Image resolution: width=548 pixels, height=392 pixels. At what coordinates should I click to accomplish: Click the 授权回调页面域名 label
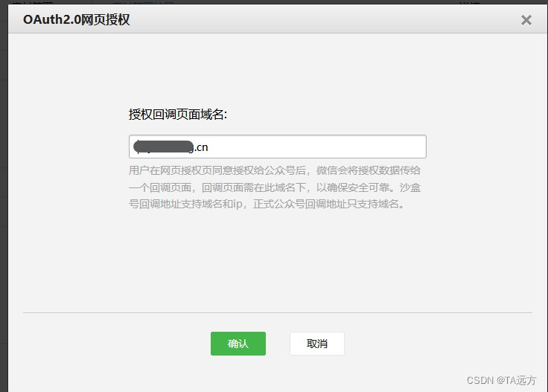[178, 114]
